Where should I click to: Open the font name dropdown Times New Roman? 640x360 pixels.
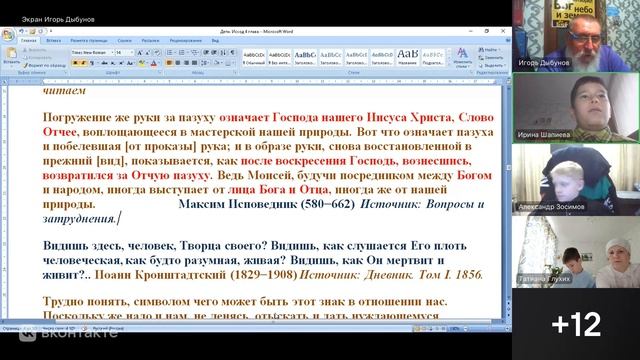(x=112, y=53)
